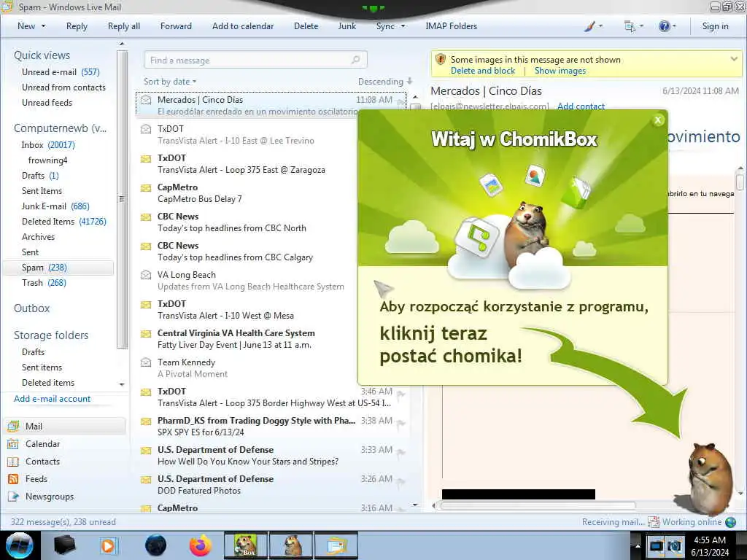
Task: Open the Calendar shortcut icon
Action: [x=13, y=444]
